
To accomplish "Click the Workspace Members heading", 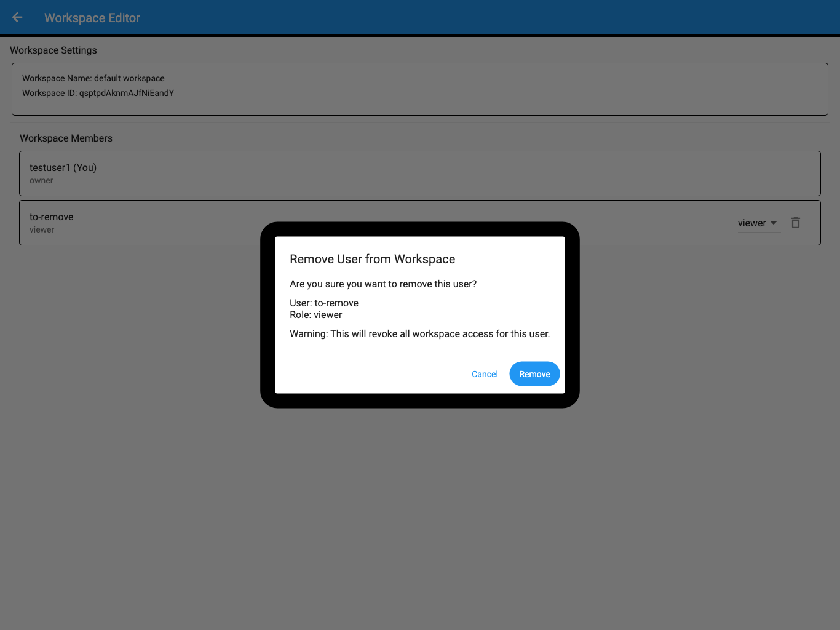I will 66,138.
